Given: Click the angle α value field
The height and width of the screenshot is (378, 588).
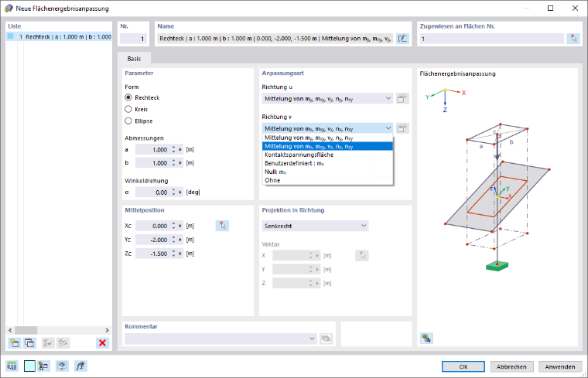Looking at the screenshot, I should 152,192.
